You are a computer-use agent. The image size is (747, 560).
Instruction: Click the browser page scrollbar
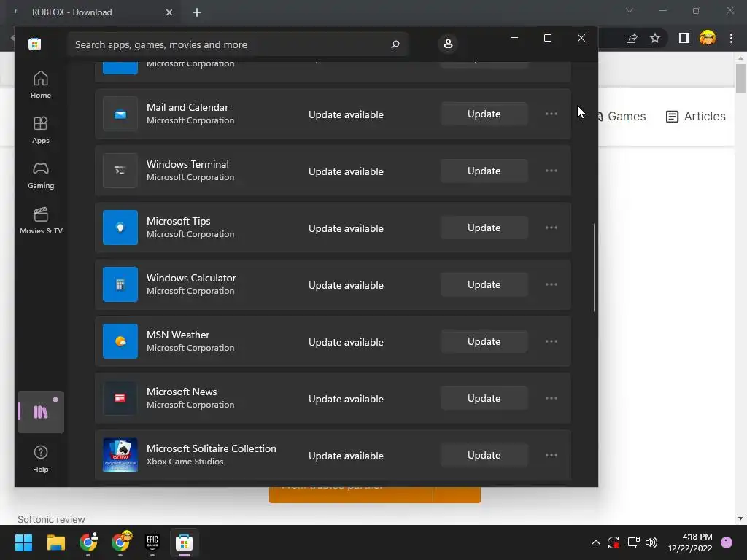pyautogui.click(x=740, y=79)
